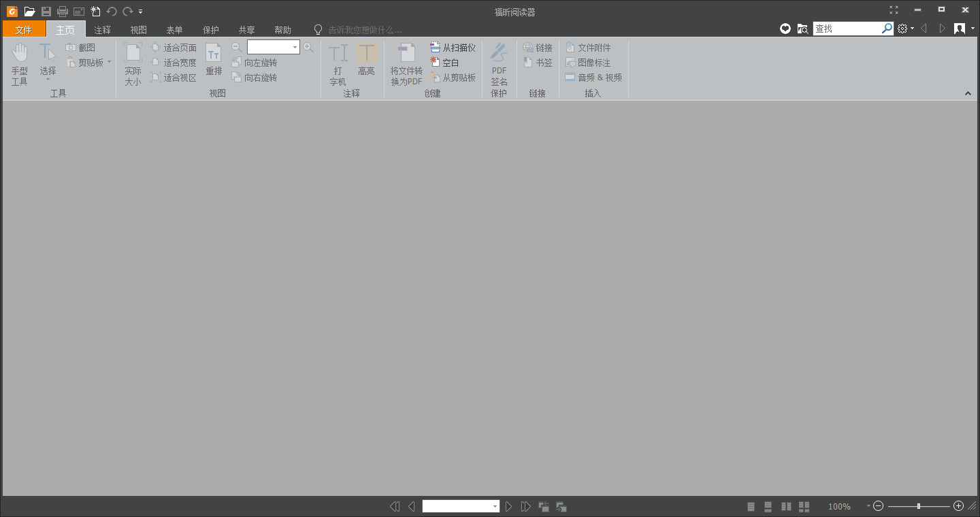Toggle full screen mode in title bar
The height and width of the screenshot is (517, 980).
pyautogui.click(x=894, y=10)
